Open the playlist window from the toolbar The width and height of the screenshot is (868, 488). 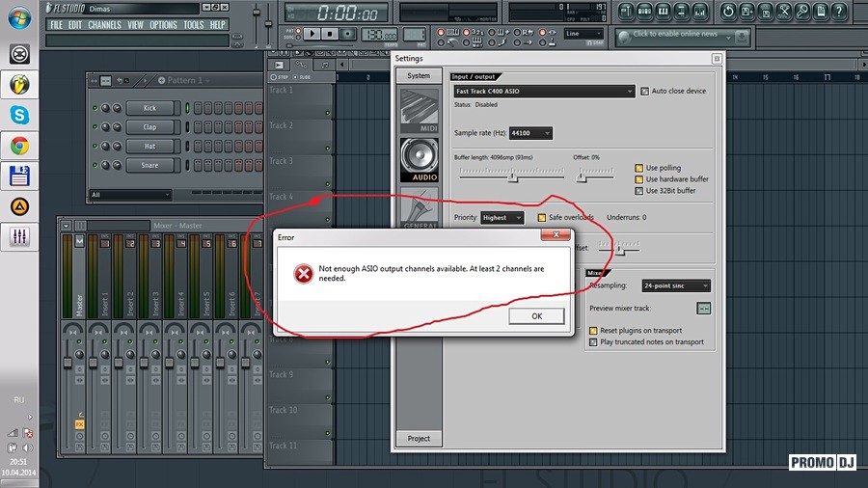626,11
